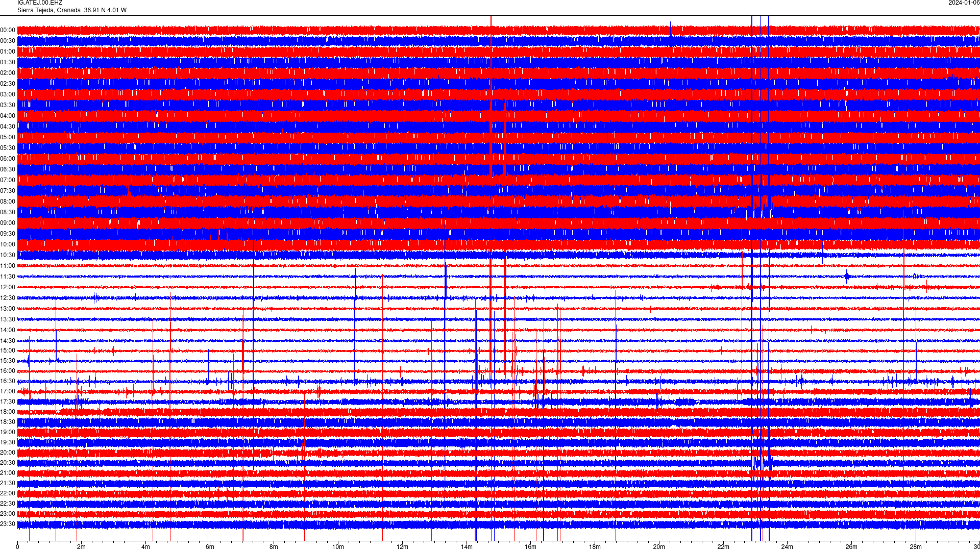Select the 11:30 time row label
The height and width of the screenshot is (551, 980).
coord(8,277)
